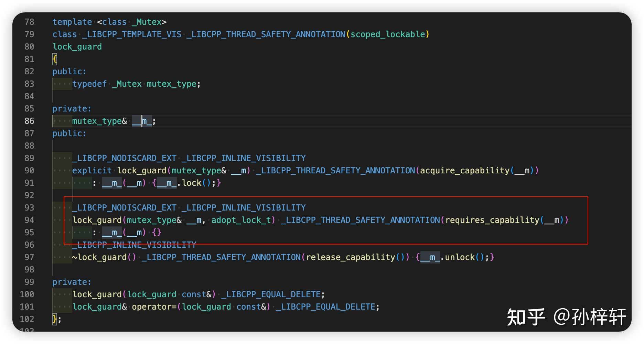Click the acquire_capability annotation on line 90
The width and height of the screenshot is (644, 344).
coord(465,171)
